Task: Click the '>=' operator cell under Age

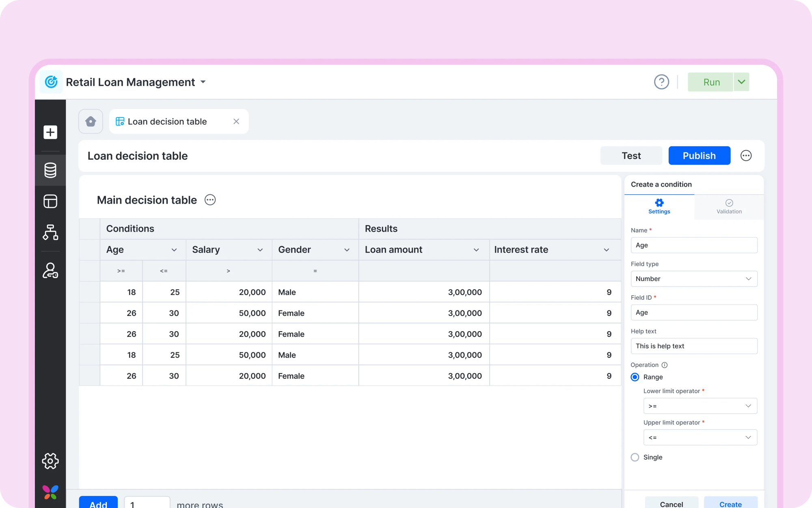Action: (x=121, y=271)
